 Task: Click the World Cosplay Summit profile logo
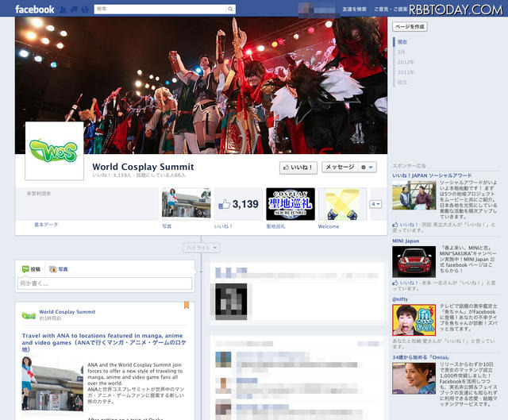coord(54,151)
